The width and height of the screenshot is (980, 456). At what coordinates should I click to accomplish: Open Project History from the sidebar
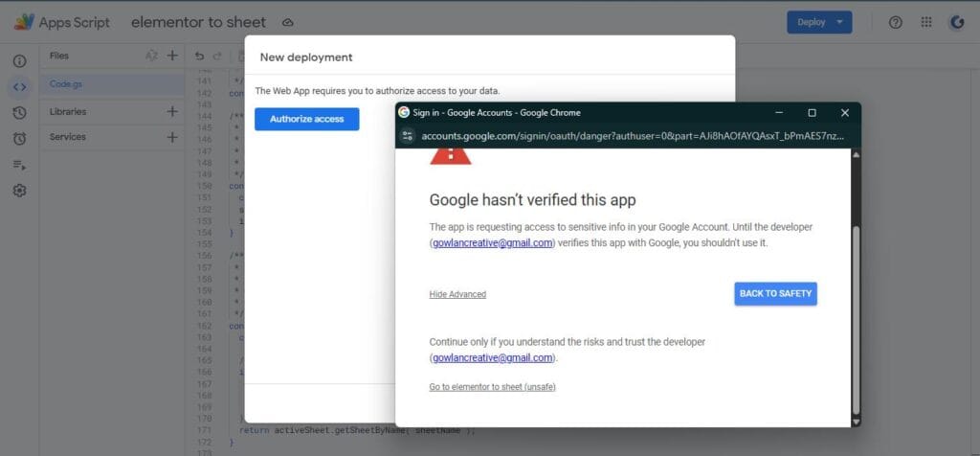(x=19, y=113)
